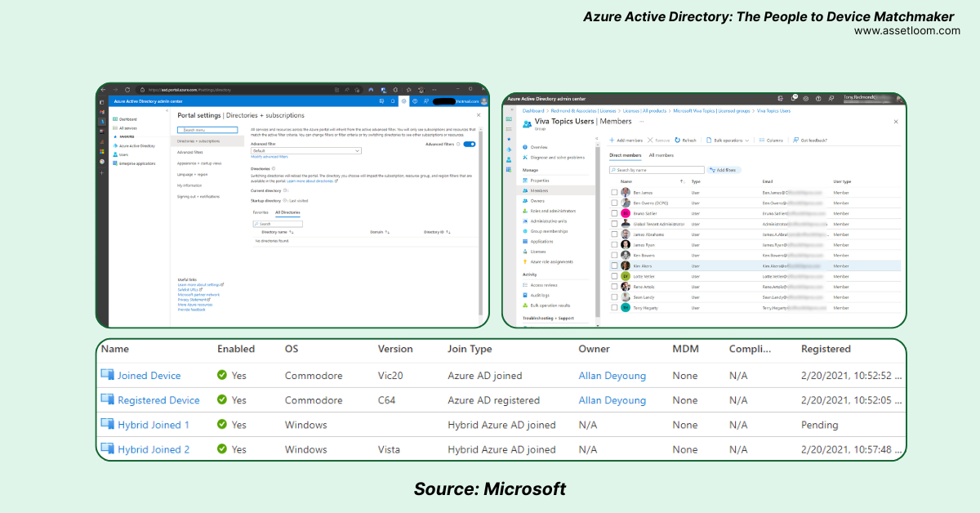Image resolution: width=980 pixels, height=513 pixels.
Task: Open the Hybrid Joined 1 device
Action: (x=154, y=425)
